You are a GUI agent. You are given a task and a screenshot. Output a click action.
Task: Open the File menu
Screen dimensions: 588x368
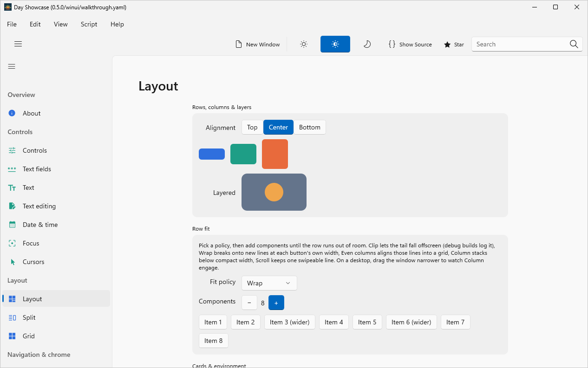click(x=12, y=24)
